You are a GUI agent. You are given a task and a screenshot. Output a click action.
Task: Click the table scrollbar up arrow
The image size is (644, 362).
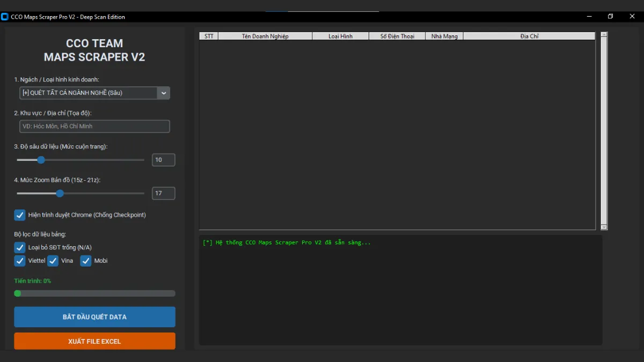tap(604, 35)
